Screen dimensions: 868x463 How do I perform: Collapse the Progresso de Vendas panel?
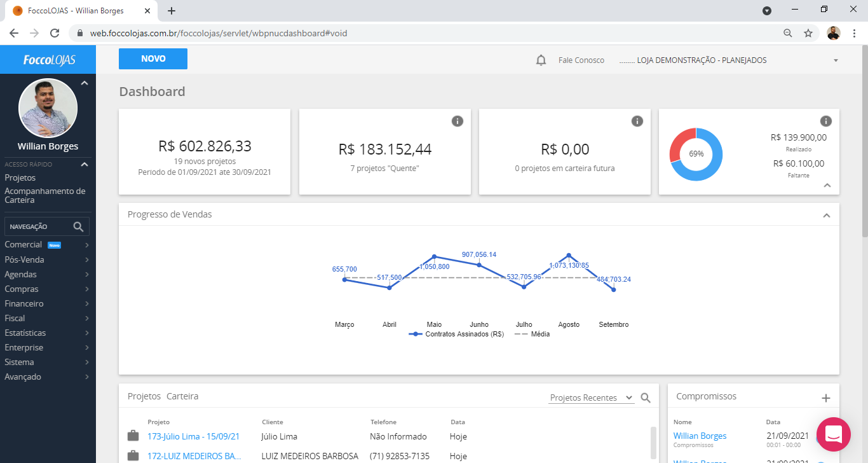click(826, 215)
